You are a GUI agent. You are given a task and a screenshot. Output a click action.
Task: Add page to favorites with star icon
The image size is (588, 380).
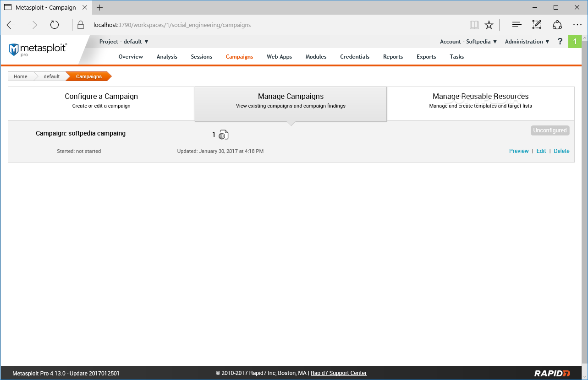click(x=489, y=25)
